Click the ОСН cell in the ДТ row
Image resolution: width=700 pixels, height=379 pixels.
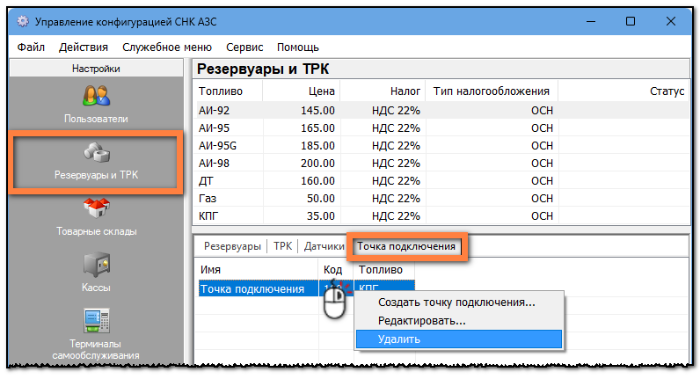click(x=542, y=181)
